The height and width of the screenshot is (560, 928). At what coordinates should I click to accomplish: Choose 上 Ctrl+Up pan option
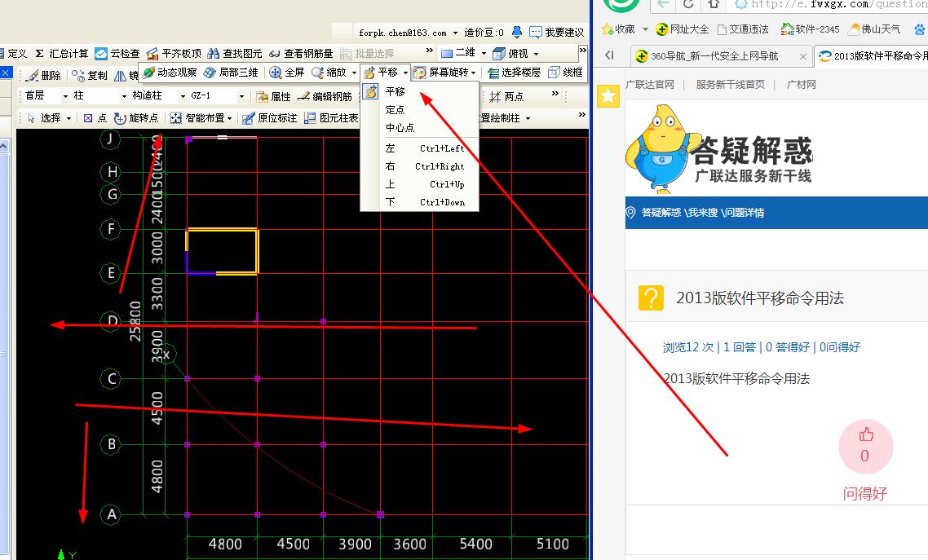(419, 184)
